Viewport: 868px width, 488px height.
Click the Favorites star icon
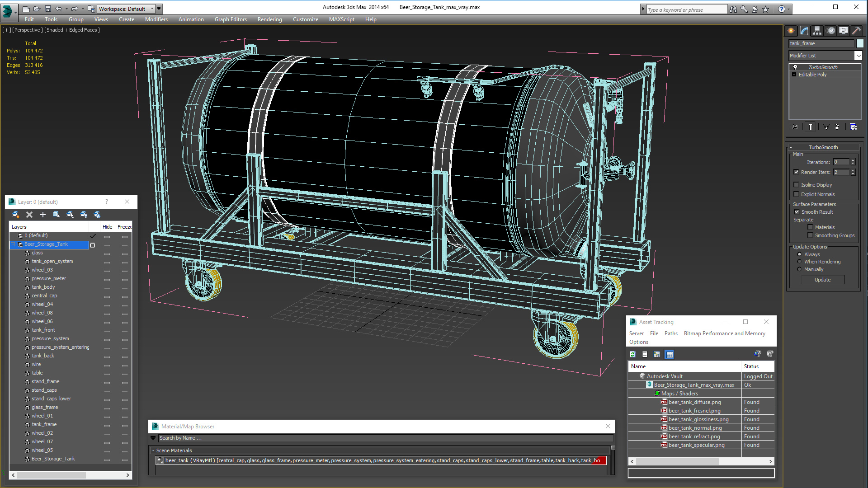coord(765,9)
